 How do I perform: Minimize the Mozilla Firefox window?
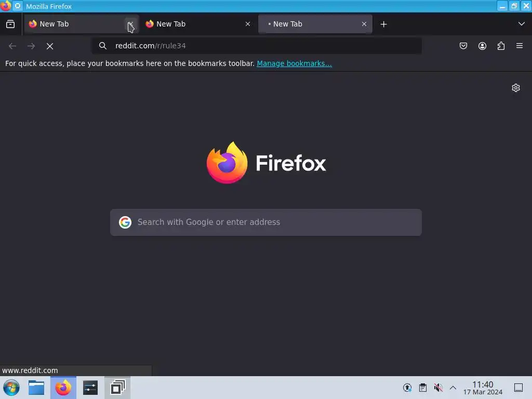point(502,6)
